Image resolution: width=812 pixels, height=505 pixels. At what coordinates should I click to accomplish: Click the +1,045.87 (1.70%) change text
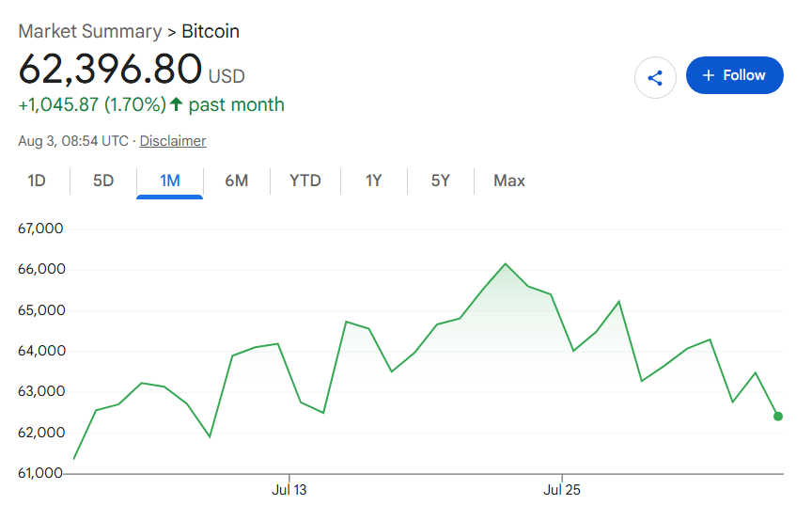pyautogui.click(x=92, y=104)
